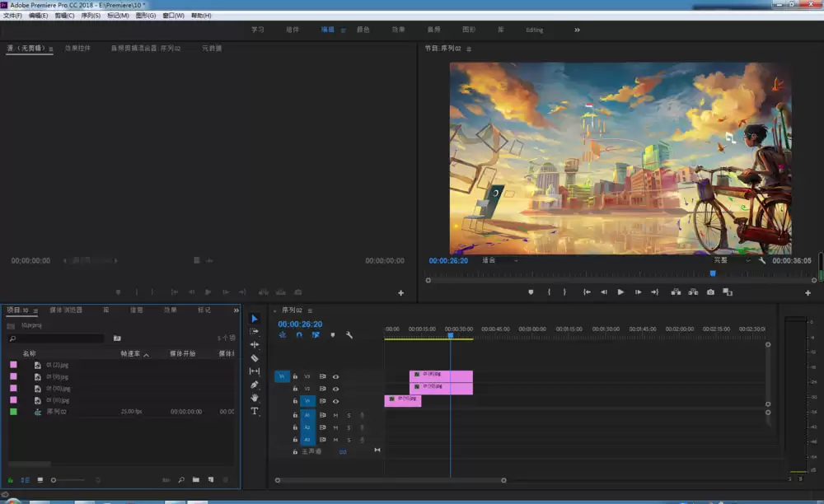Switch to the Media Browser tab
824x504 pixels.
pos(66,310)
